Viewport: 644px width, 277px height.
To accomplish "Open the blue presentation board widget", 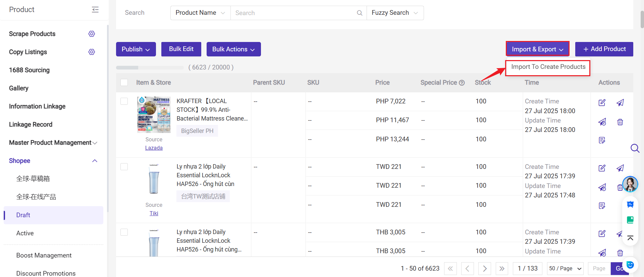I will click(630, 204).
